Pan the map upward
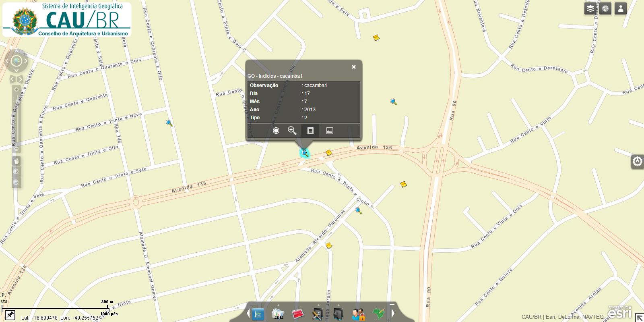 [17, 52]
